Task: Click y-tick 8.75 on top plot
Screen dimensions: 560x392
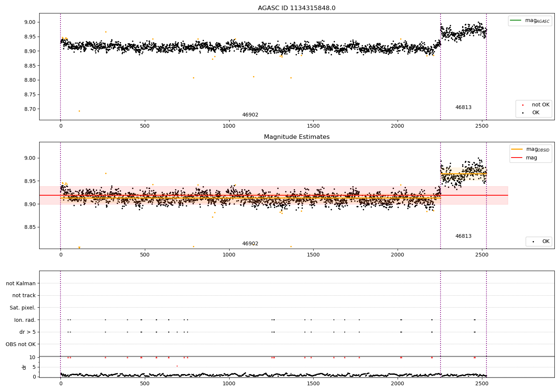Action: (x=29, y=94)
